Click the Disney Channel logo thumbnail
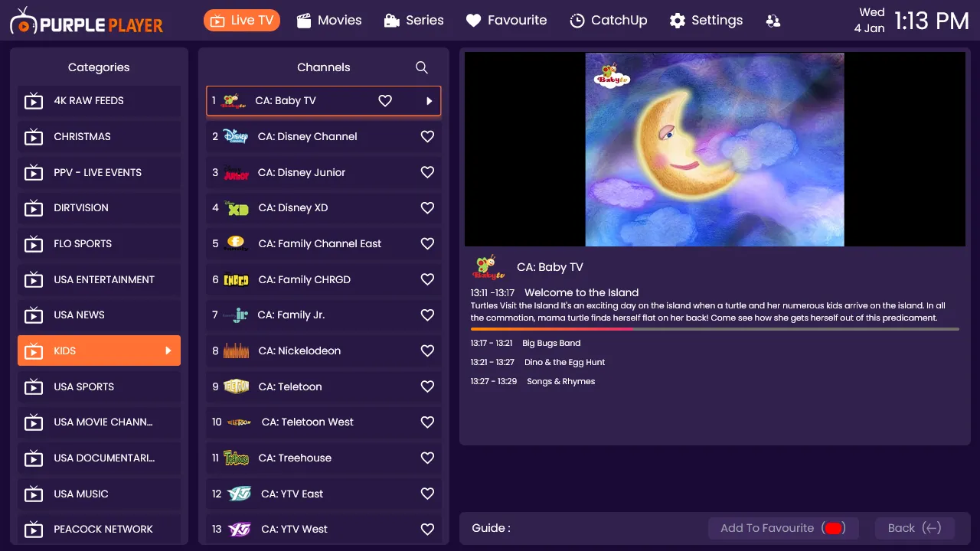The image size is (980, 551). [x=235, y=136]
